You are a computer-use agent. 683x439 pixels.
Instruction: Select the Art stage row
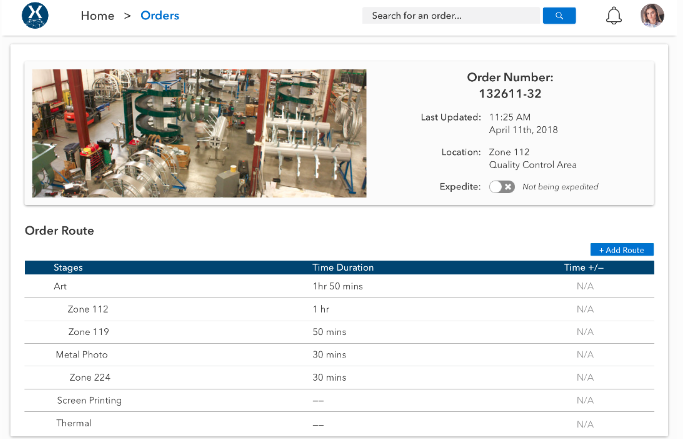(x=339, y=286)
